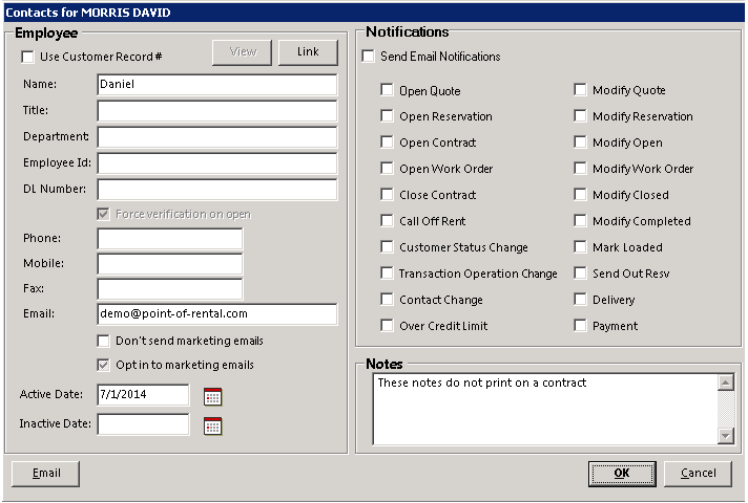Check the Over Credit Limit notification
This screenshot has width=748, height=503.
click(x=387, y=326)
